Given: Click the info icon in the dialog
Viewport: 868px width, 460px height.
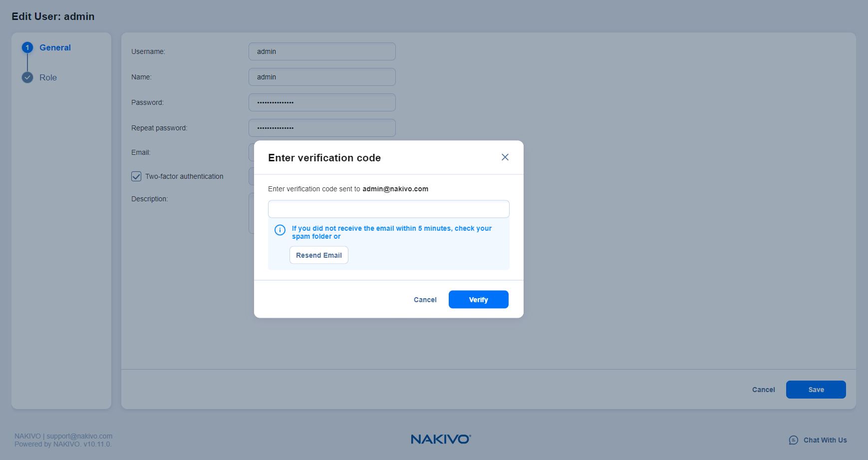Looking at the screenshot, I should tap(280, 230).
